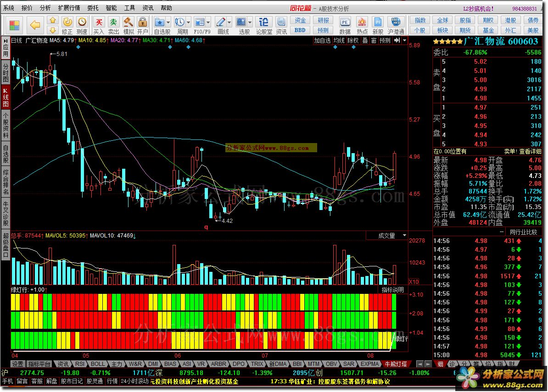Click the 24小时滚动 news ticker button
Viewport: 548px width, 392px height.
coord(134,381)
